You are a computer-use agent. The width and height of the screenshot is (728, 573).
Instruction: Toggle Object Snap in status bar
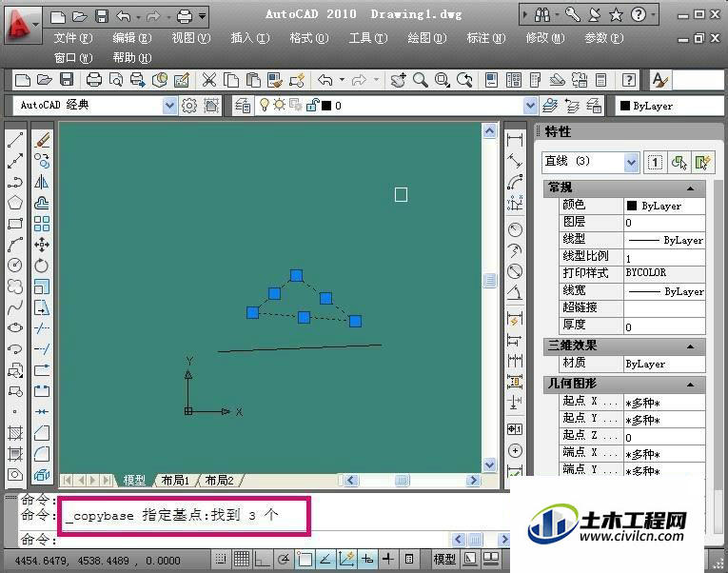click(x=305, y=560)
